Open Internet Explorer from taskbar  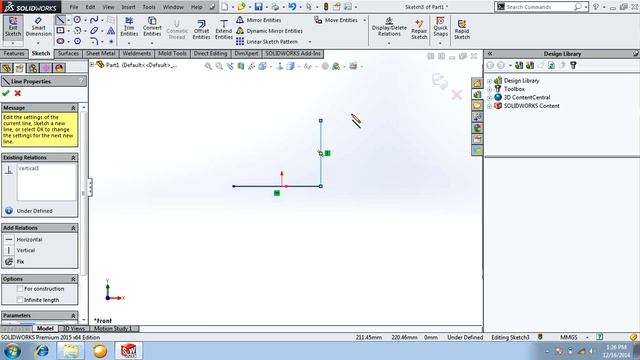tap(42, 351)
